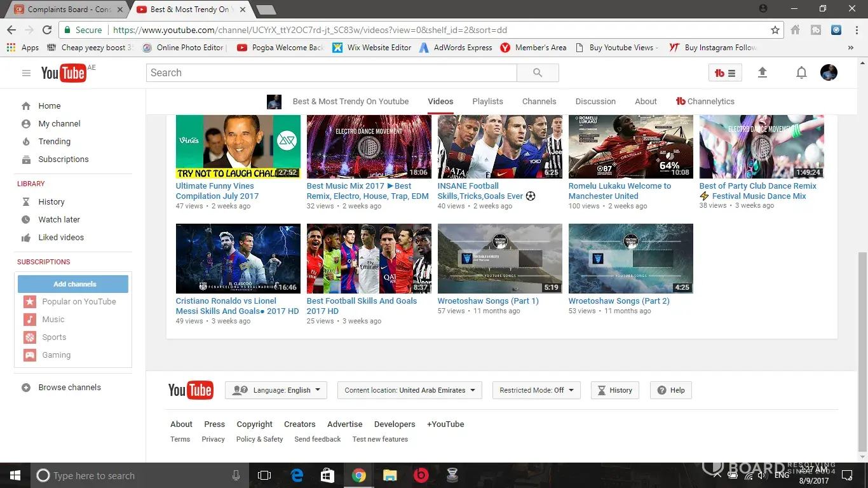Image resolution: width=868 pixels, height=488 pixels.
Task: Open the Language: English dropdown
Action: pyautogui.click(x=276, y=390)
